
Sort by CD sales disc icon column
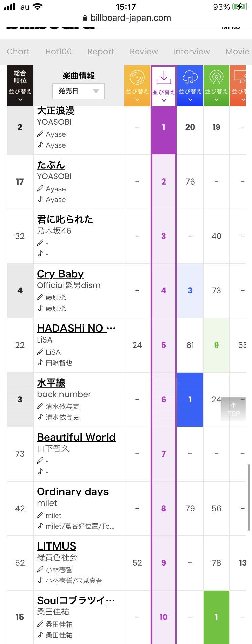click(x=137, y=86)
